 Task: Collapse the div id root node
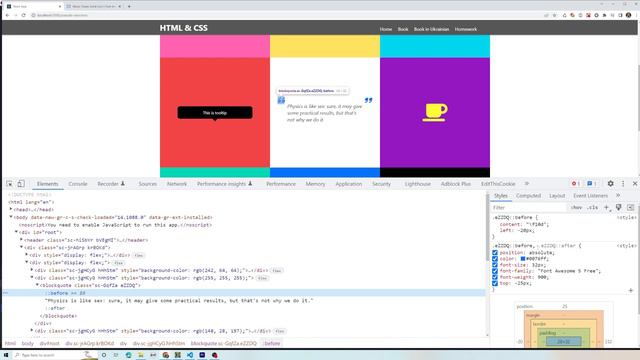point(16,232)
